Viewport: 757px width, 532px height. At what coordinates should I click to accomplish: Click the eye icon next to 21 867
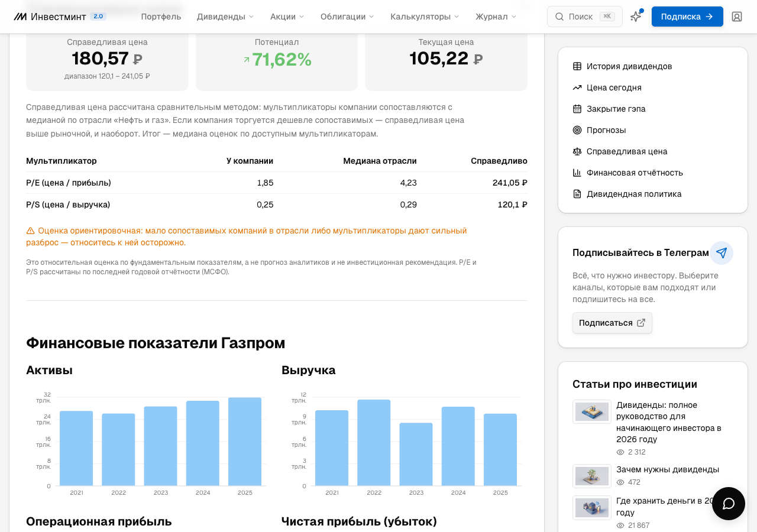click(620, 525)
